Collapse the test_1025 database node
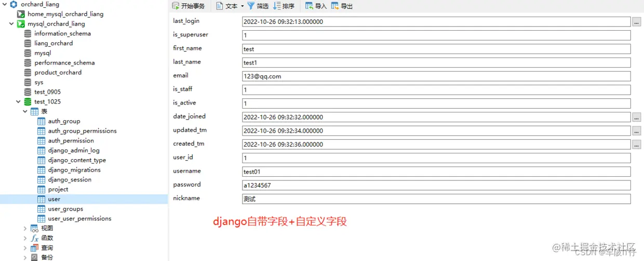 [19, 102]
